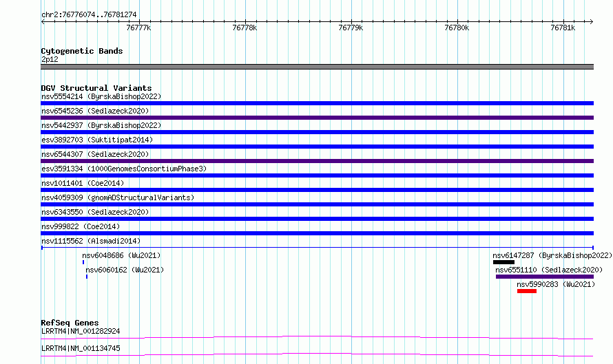
Task: Click the LRRTM4|NM_001282924 gene label
Action: [81, 331]
